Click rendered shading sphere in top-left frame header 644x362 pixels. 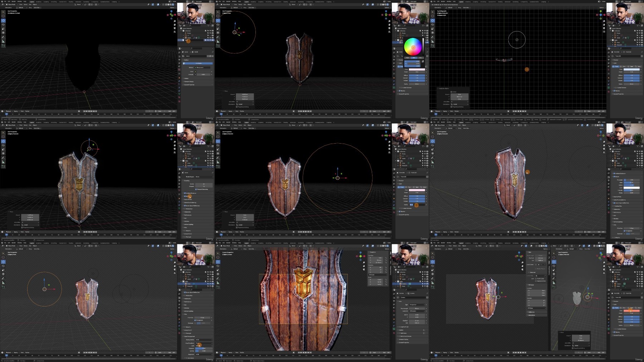[x=173, y=5]
